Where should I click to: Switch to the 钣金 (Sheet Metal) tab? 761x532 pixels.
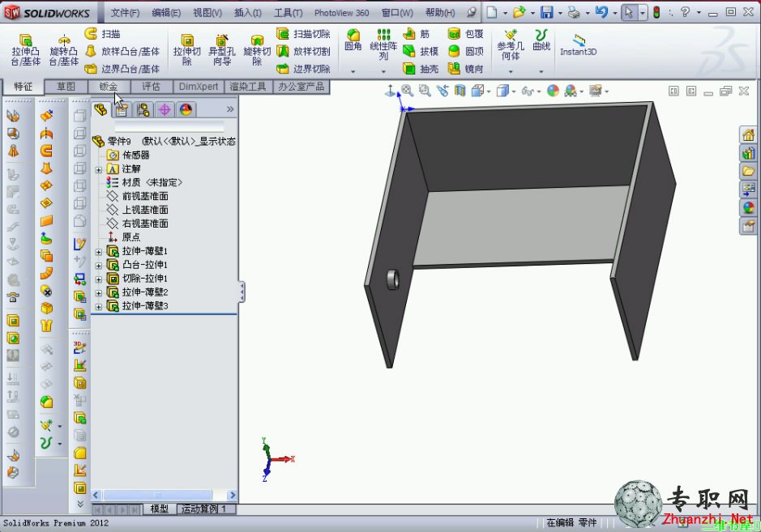pyautogui.click(x=109, y=87)
